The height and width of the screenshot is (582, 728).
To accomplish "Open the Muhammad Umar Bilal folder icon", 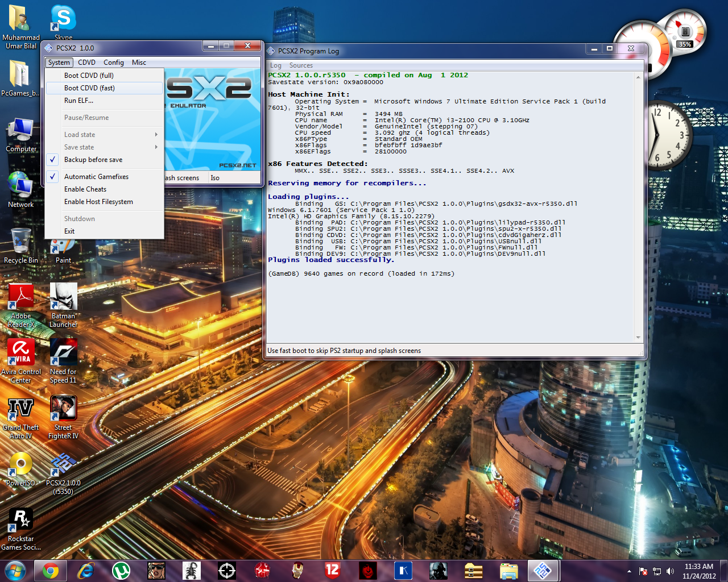I will (21, 26).
